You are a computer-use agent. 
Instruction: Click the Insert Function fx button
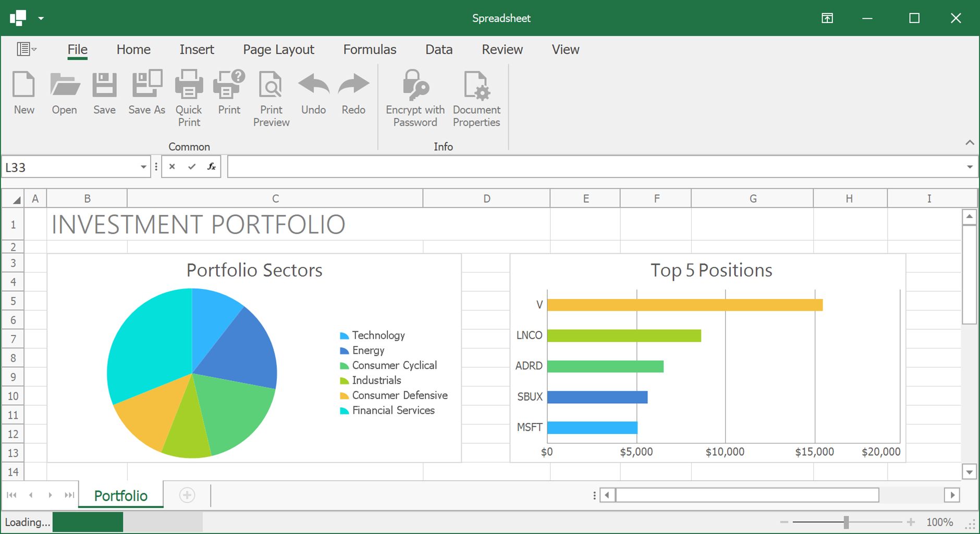[x=211, y=167]
